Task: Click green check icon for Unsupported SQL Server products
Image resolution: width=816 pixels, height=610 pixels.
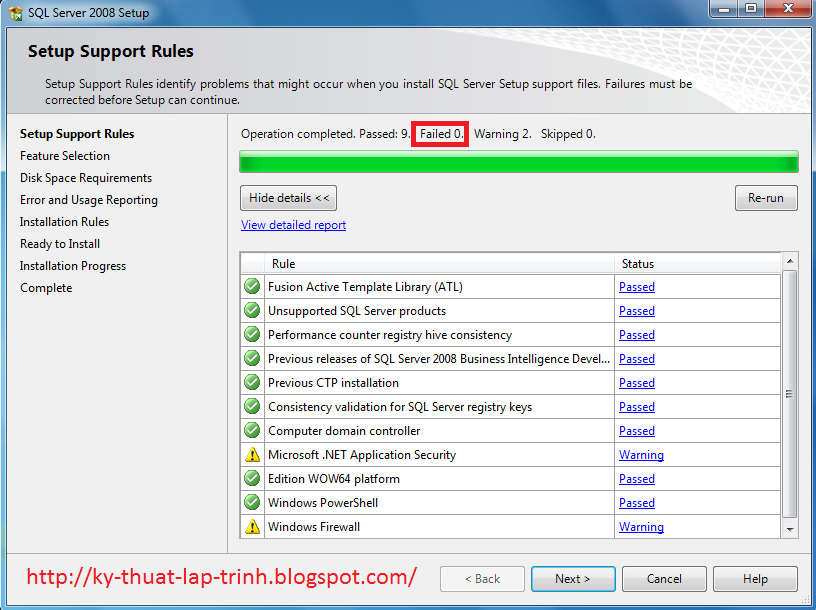Action: pos(252,310)
